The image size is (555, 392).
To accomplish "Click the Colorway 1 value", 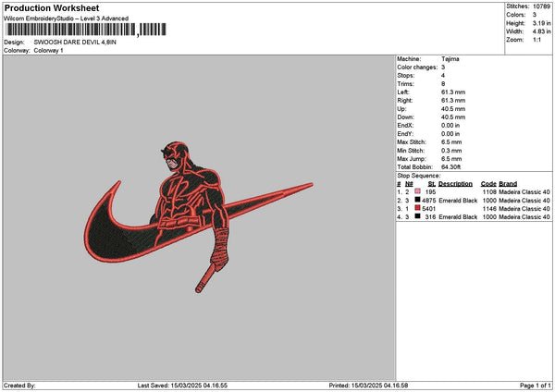I will [x=49, y=50].
